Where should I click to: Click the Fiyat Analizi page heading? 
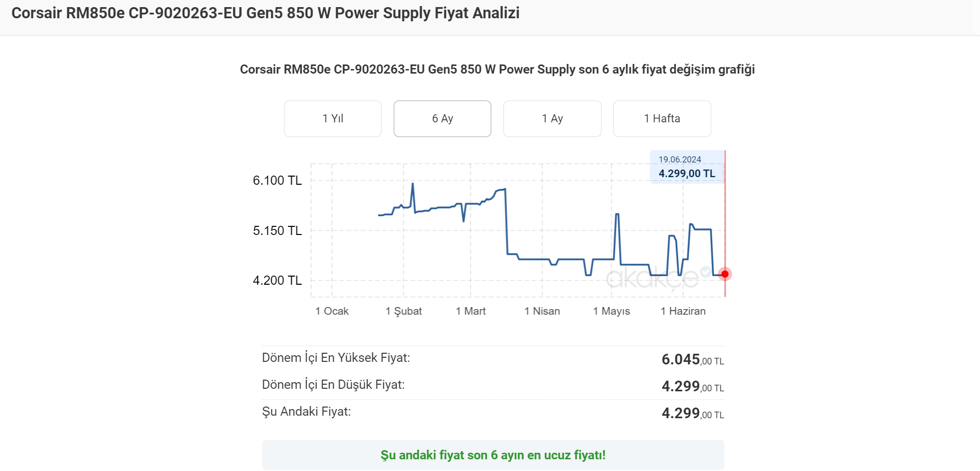265,13
